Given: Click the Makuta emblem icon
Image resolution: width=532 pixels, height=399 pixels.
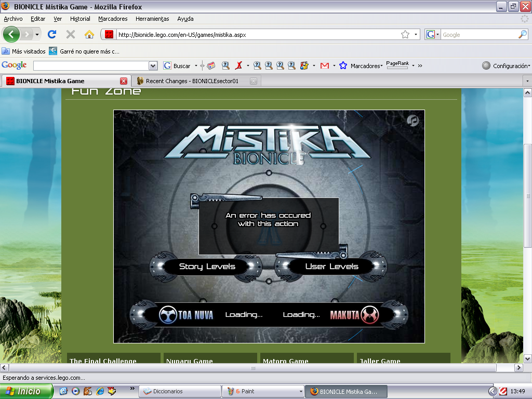Looking at the screenshot, I should (x=369, y=315).
